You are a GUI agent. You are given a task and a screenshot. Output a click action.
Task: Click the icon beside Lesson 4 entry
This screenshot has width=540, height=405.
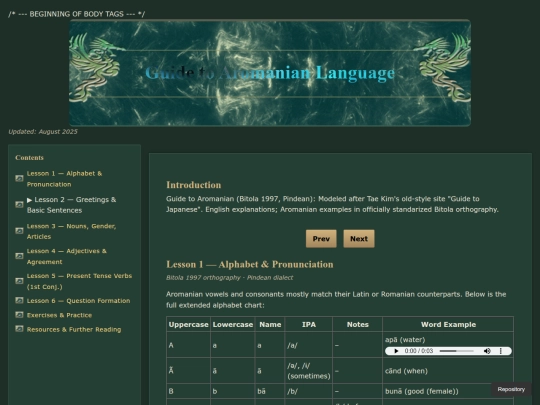(x=19, y=256)
